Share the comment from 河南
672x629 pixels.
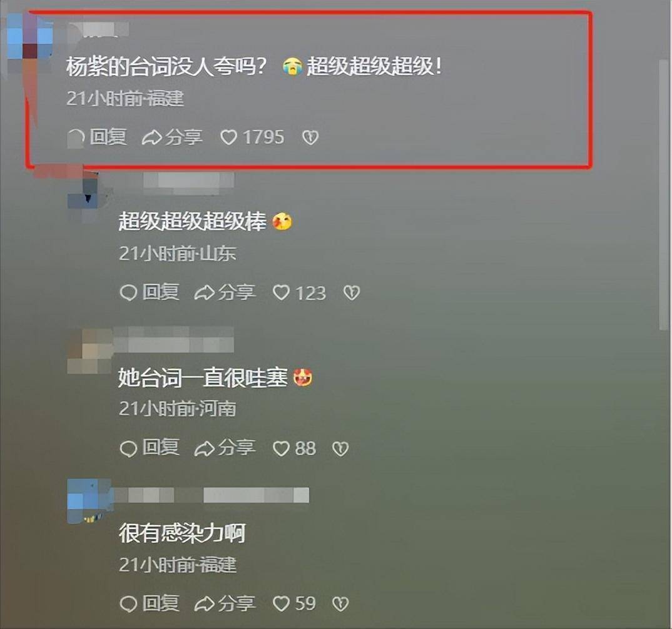tap(225, 448)
